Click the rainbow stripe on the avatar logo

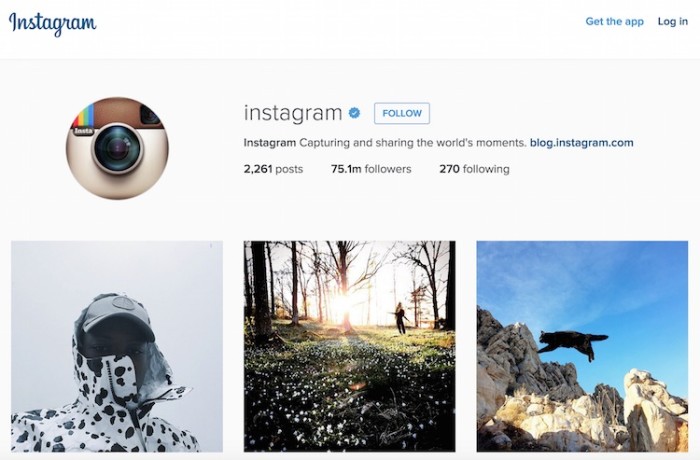point(84,115)
